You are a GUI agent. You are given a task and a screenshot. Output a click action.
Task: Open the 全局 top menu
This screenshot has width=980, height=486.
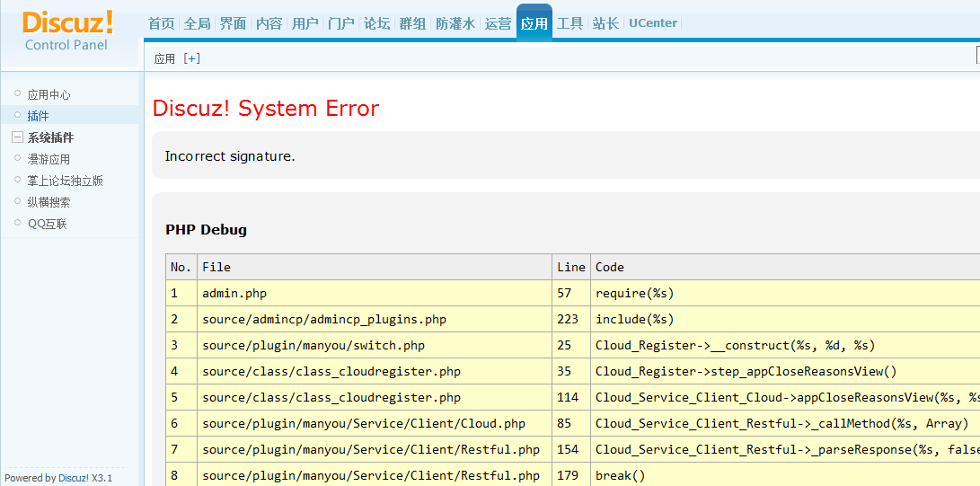(x=198, y=23)
